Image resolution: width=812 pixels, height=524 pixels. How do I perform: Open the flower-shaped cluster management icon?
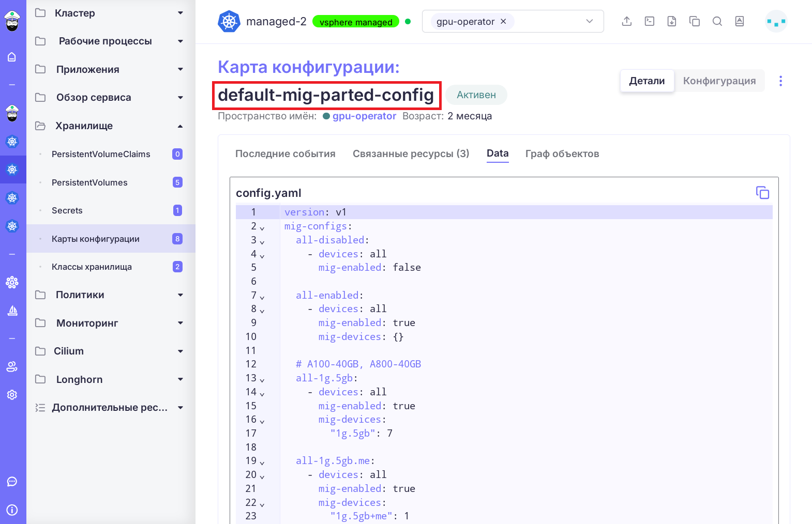[x=12, y=282]
